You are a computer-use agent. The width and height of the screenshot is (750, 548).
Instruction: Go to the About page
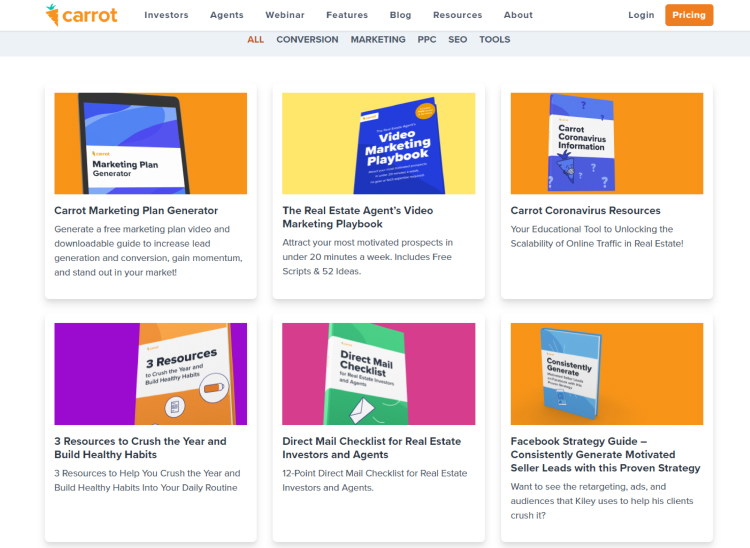click(518, 15)
